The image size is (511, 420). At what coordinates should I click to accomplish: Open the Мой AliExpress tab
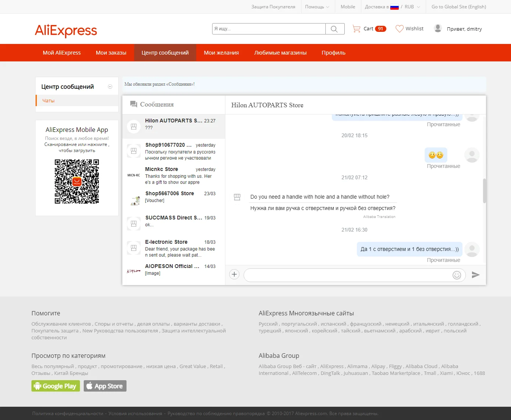coord(62,53)
